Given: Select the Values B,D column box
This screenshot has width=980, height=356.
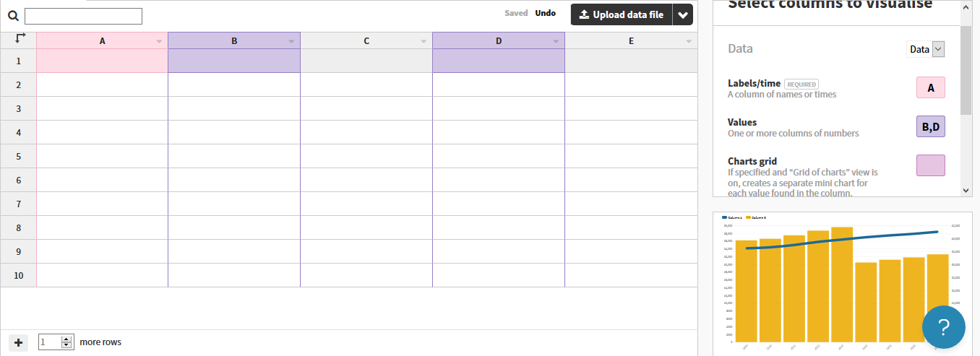Looking at the screenshot, I should 930,127.
